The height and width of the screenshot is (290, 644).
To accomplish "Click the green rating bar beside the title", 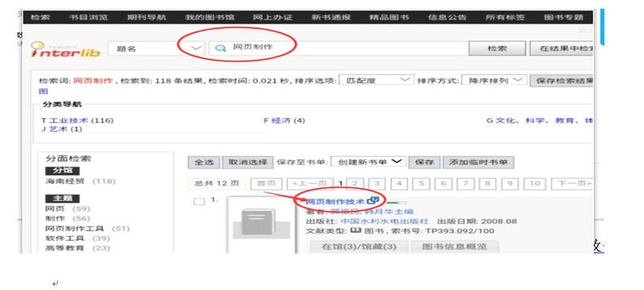I will click(x=396, y=202).
